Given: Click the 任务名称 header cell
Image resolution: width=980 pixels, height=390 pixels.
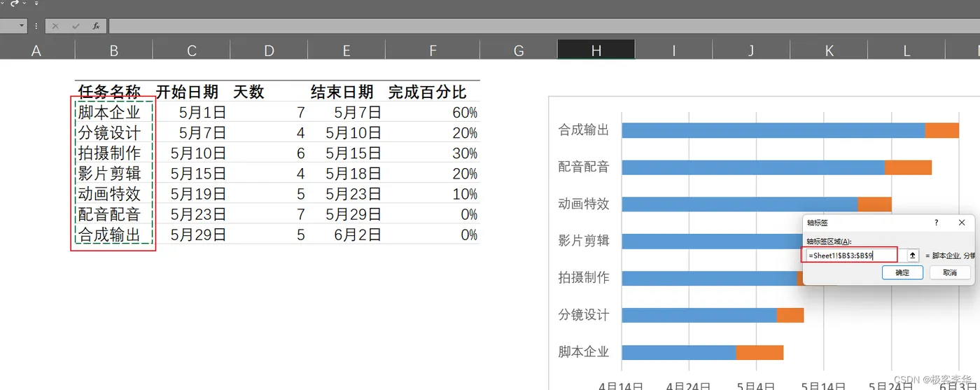Looking at the screenshot, I should 113,92.
